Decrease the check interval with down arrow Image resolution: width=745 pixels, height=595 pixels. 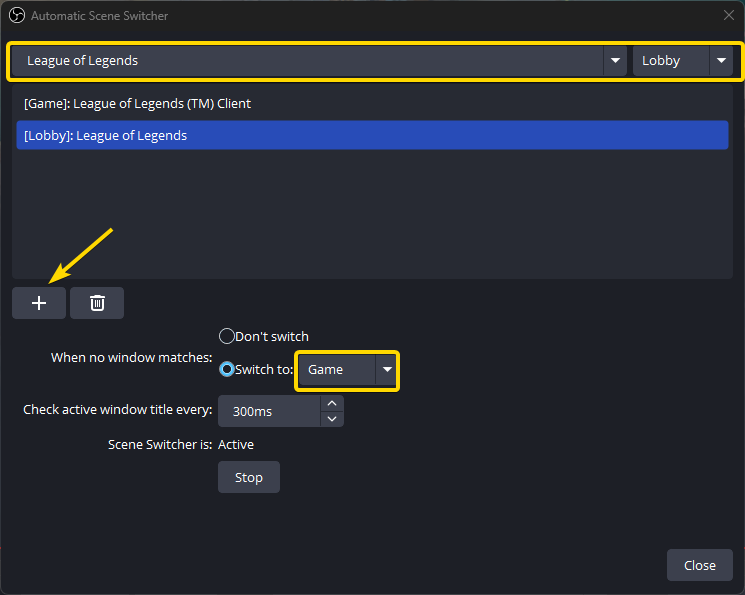pos(332,419)
